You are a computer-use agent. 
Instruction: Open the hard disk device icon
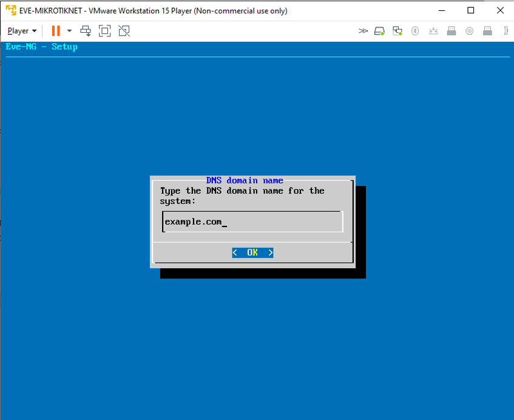pyautogui.click(x=379, y=31)
